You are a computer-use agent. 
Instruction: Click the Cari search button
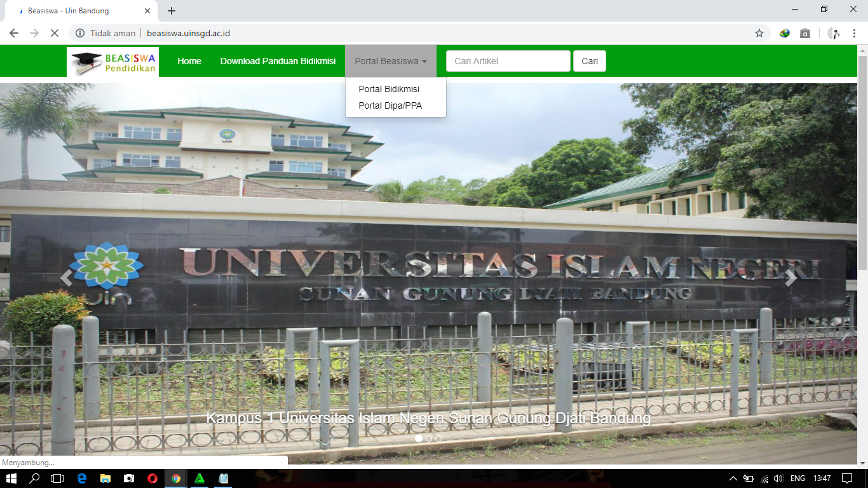[589, 60]
